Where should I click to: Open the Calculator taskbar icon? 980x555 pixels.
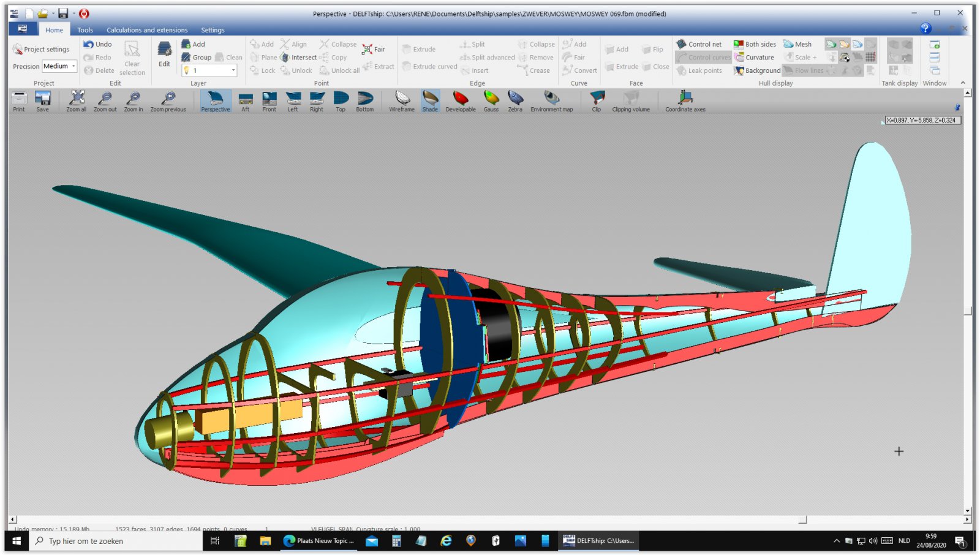coord(396,541)
